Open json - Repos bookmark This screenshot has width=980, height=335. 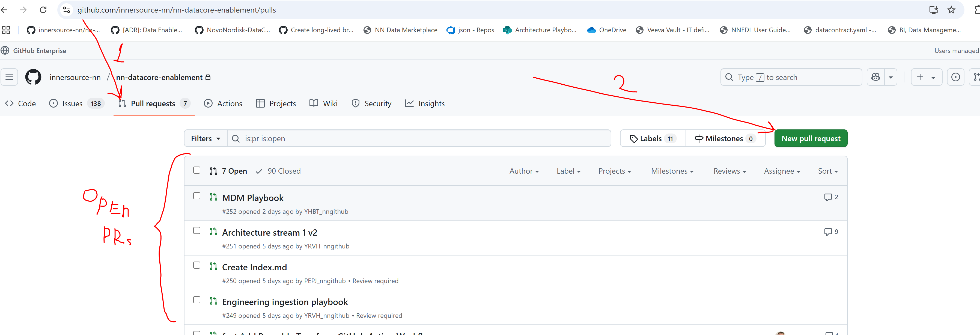(470, 30)
